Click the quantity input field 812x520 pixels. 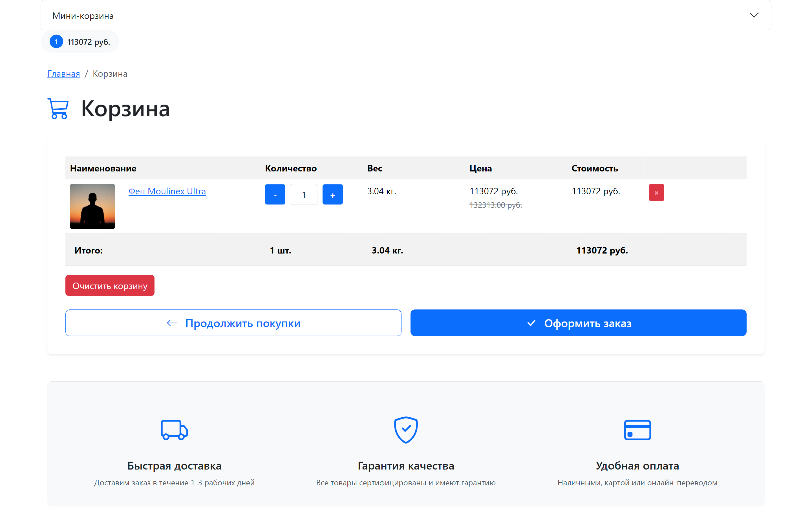point(304,195)
